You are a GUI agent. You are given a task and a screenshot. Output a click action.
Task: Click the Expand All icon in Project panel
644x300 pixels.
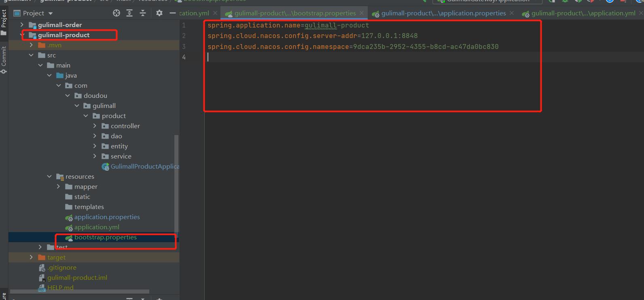point(129,13)
